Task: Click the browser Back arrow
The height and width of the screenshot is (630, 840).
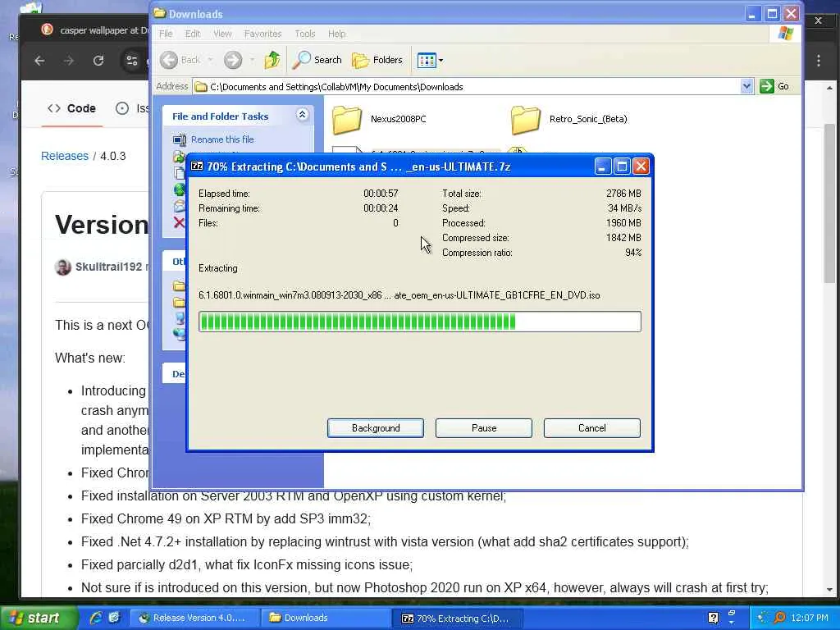Action: (x=39, y=61)
